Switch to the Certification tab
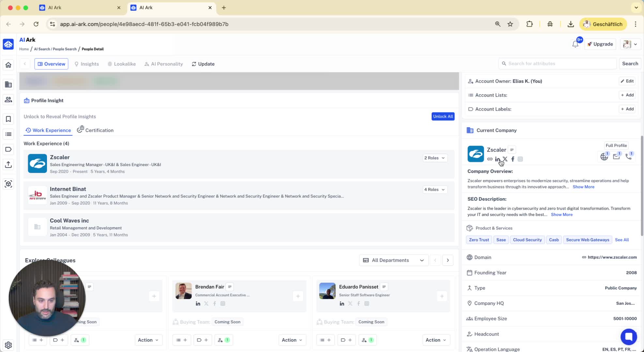The image size is (644, 352). 95,130
